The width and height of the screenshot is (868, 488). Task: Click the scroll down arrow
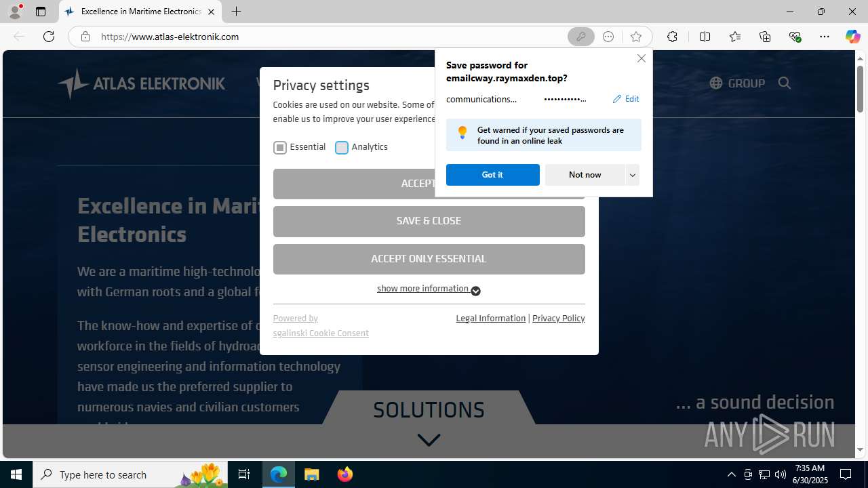860,450
